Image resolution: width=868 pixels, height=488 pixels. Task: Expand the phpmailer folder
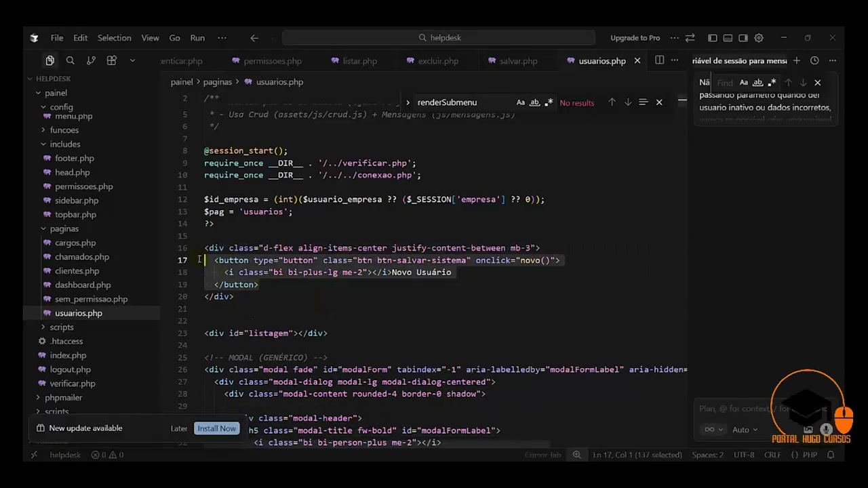64,398
